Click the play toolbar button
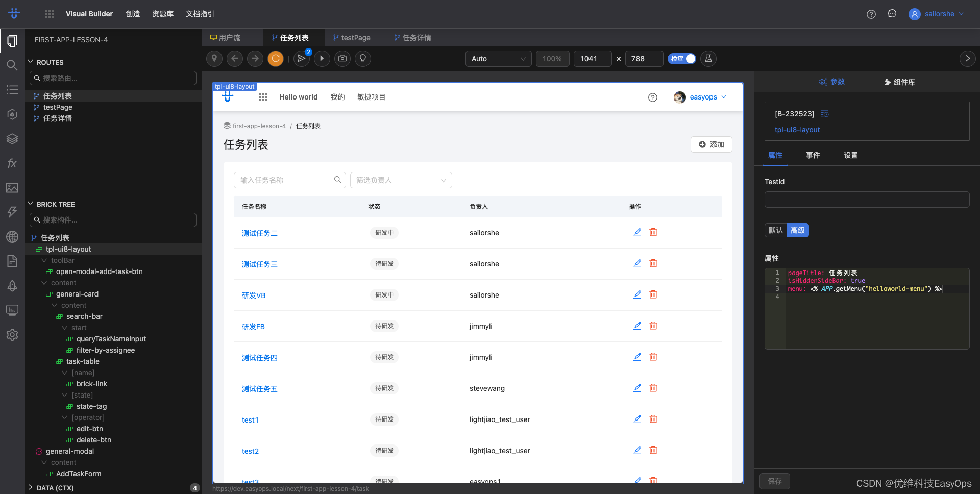This screenshot has width=980, height=494. point(322,58)
